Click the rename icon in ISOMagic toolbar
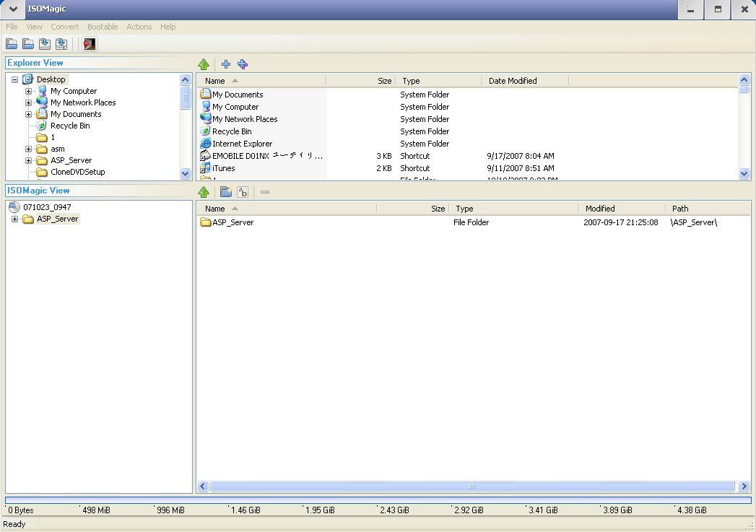This screenshot has height=532, width=756. click(243, 192)
